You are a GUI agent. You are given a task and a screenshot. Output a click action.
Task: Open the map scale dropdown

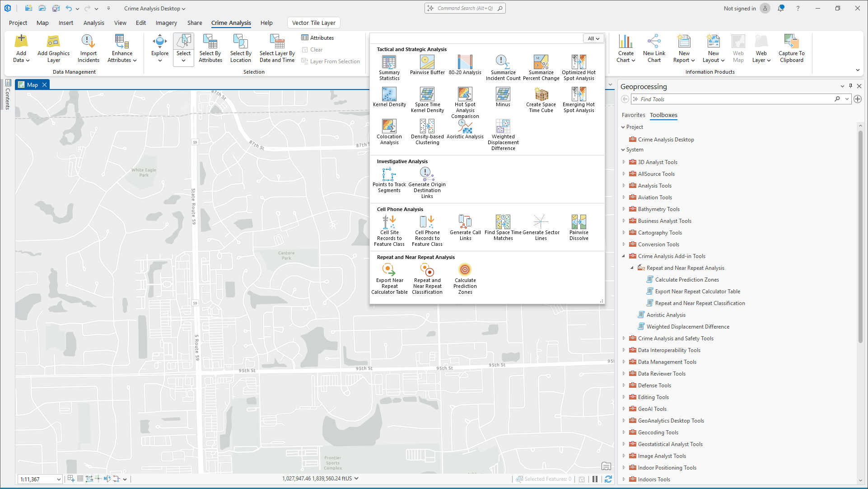[x=59, y=480]
